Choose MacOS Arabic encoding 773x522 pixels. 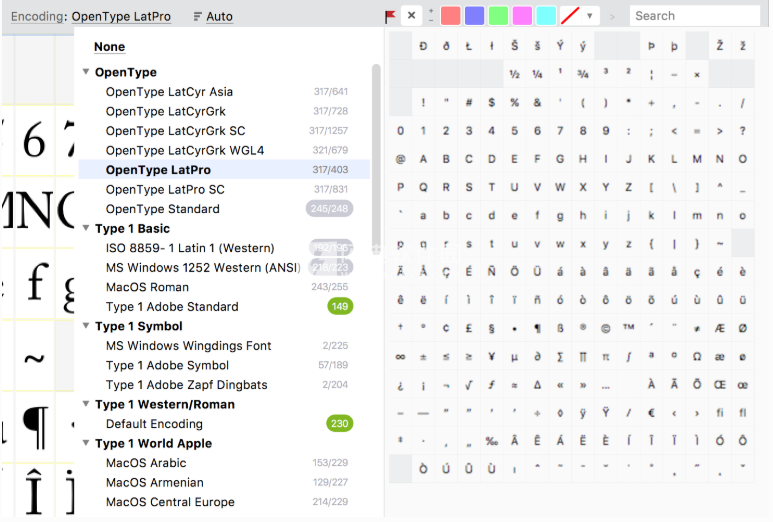(x=224, y=463)
